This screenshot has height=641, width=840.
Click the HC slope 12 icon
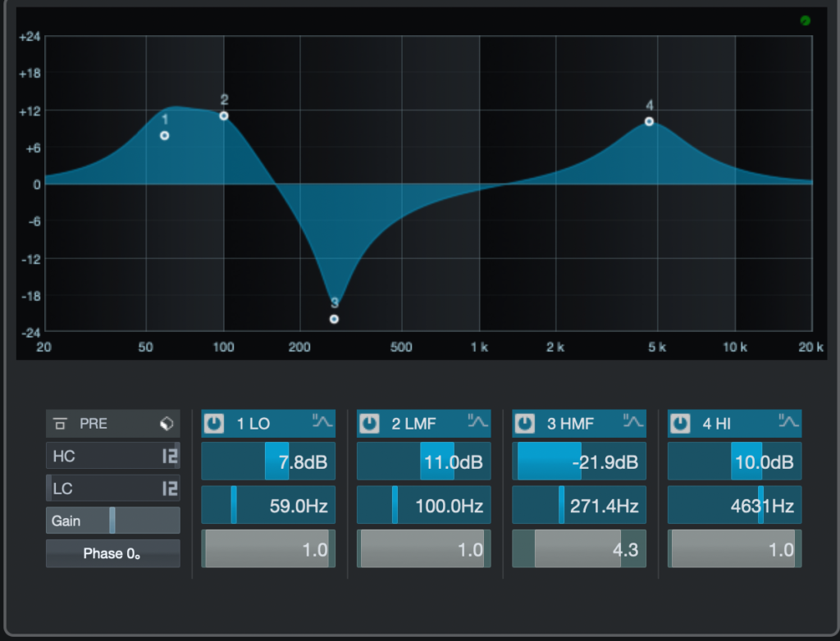tap(170, 457)
